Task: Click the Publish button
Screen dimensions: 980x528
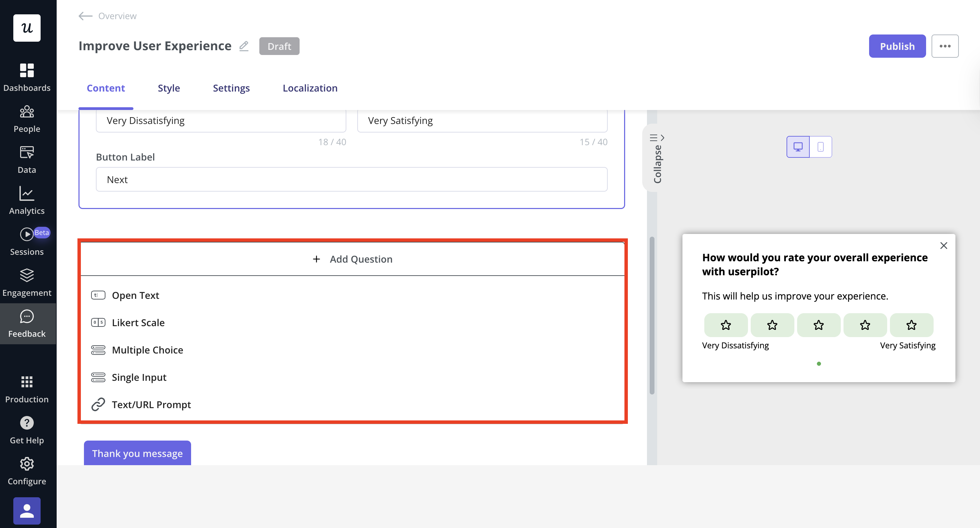Action: click(897, 46)
